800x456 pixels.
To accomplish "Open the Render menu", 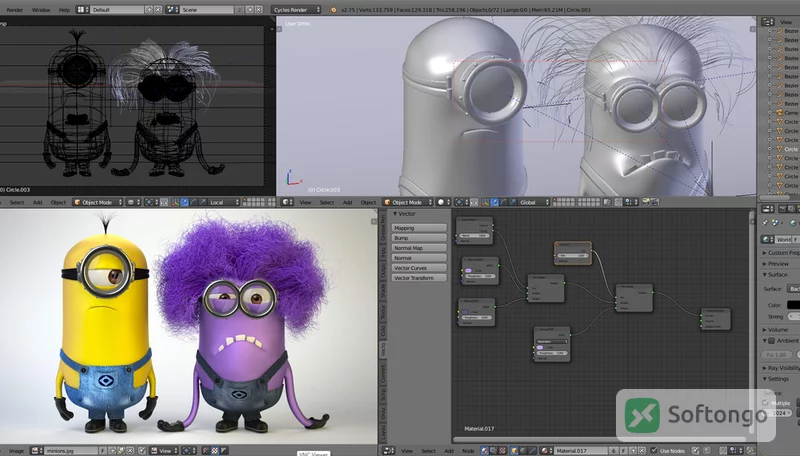I will tap(15, 10).
